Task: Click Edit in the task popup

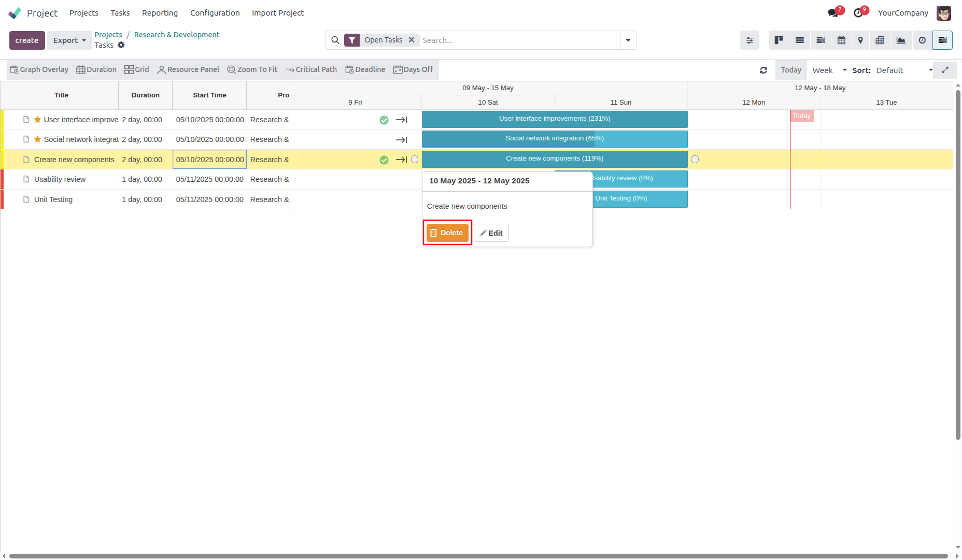Action: point(491,233)
